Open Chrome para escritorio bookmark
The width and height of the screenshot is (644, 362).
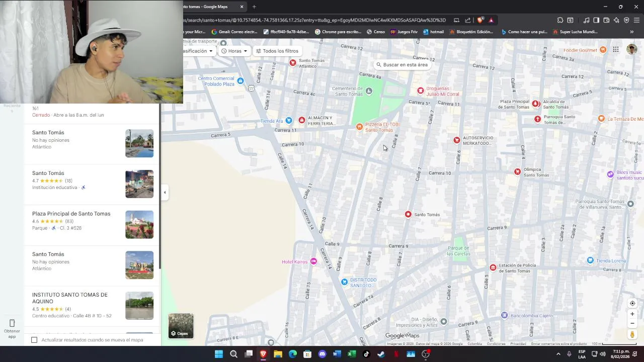click(338, 32)
